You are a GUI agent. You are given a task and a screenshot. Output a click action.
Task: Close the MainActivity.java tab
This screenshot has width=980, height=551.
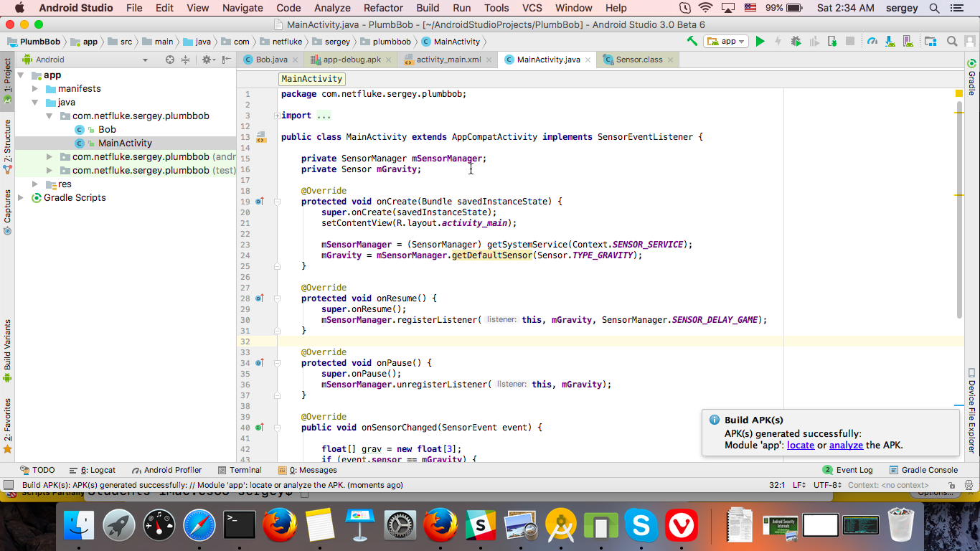point(588,60)
